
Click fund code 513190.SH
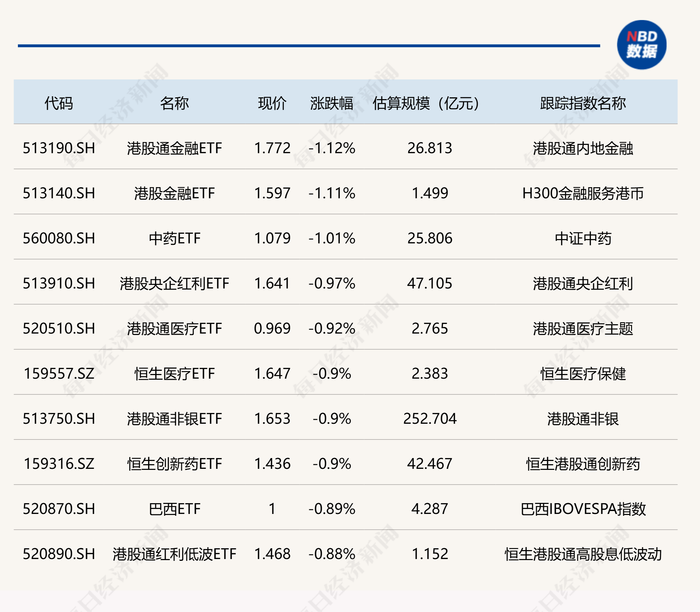pyautogui.click(x=59, y=148)
